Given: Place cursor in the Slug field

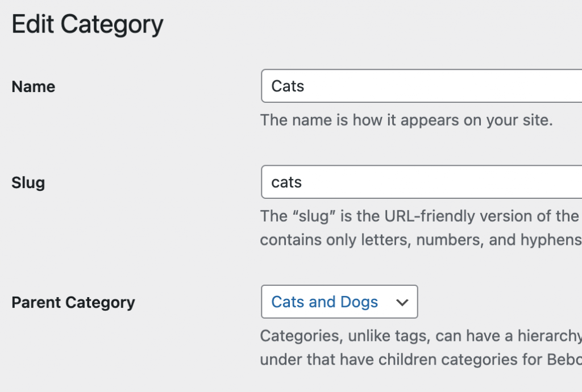Looking at the screenshot, I should coord(398,182).
